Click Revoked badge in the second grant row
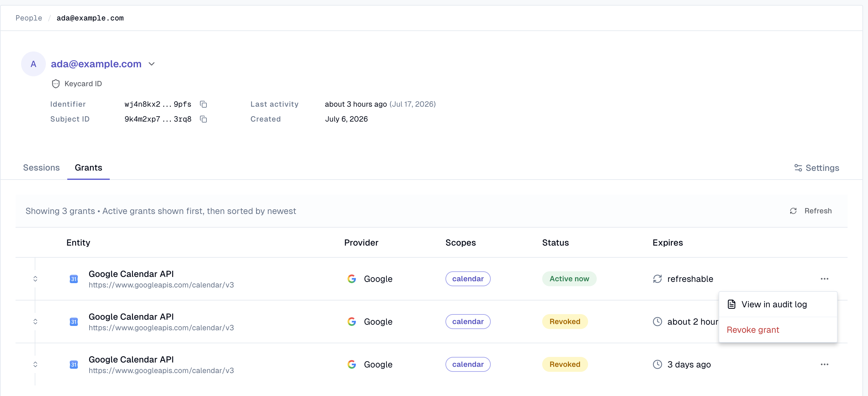 [565, 322]
